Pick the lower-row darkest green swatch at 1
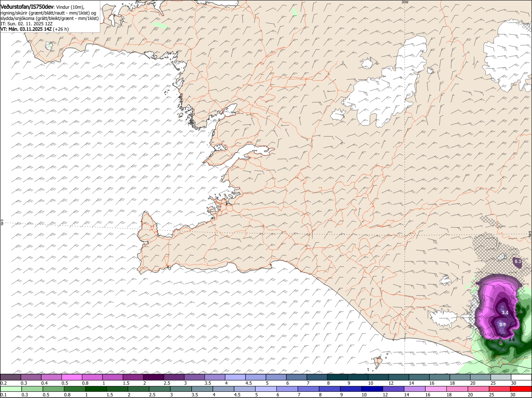 coord(96,389)
